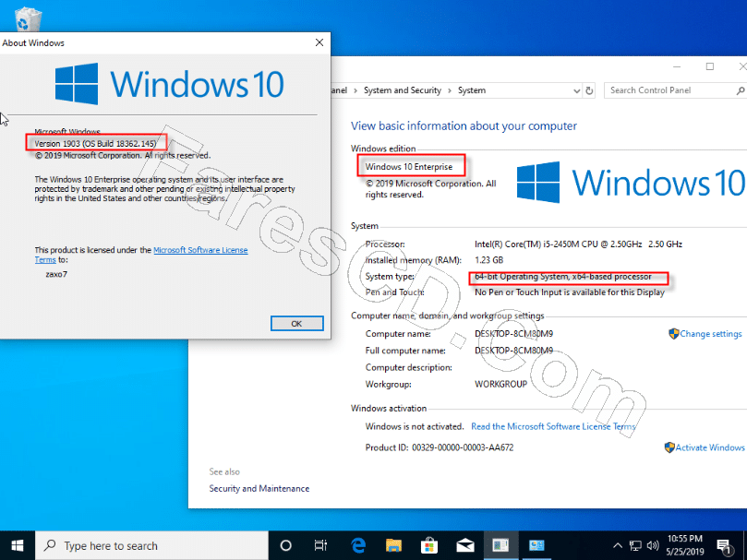Select 'Windows 10 Enterprise' edition text

click(x=409, y=167)
